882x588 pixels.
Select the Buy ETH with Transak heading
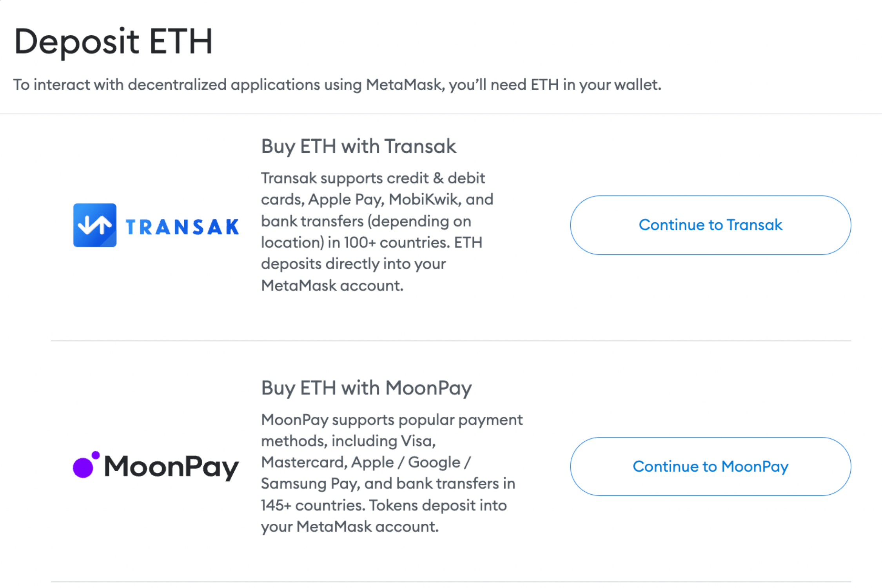point(359,147)
